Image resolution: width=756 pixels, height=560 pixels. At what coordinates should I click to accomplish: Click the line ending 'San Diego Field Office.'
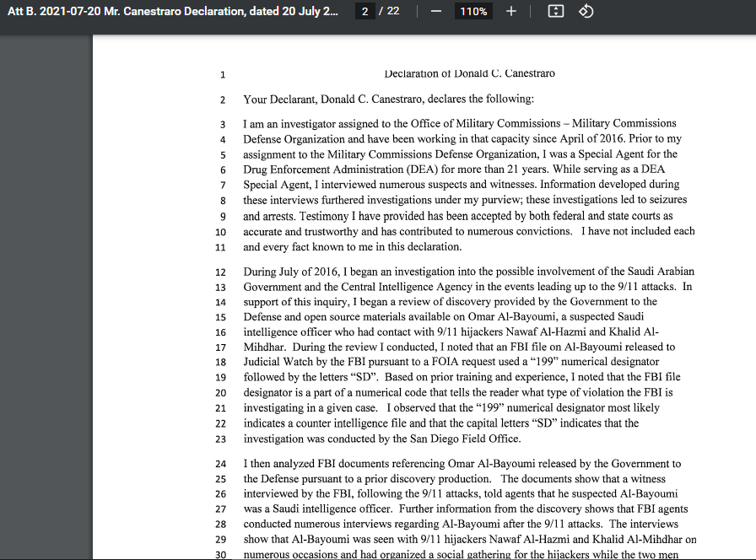click(382, 439)
